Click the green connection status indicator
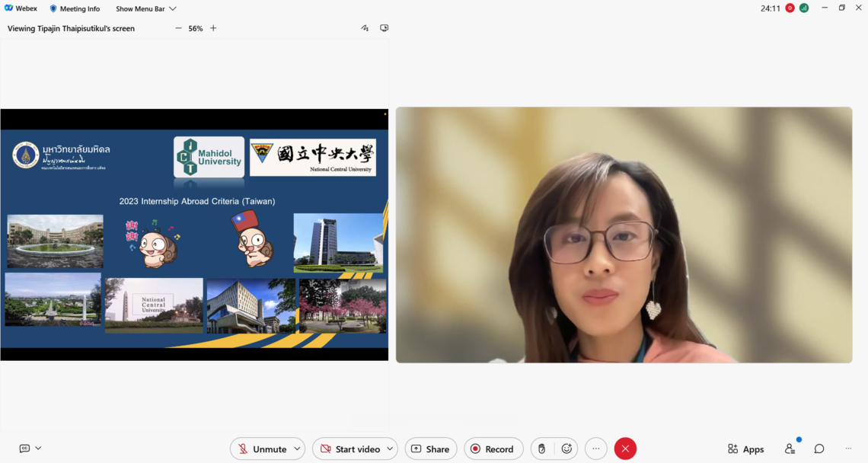Image resolution: width=868 pixels, height=463 pixels. tap(804, 8)
